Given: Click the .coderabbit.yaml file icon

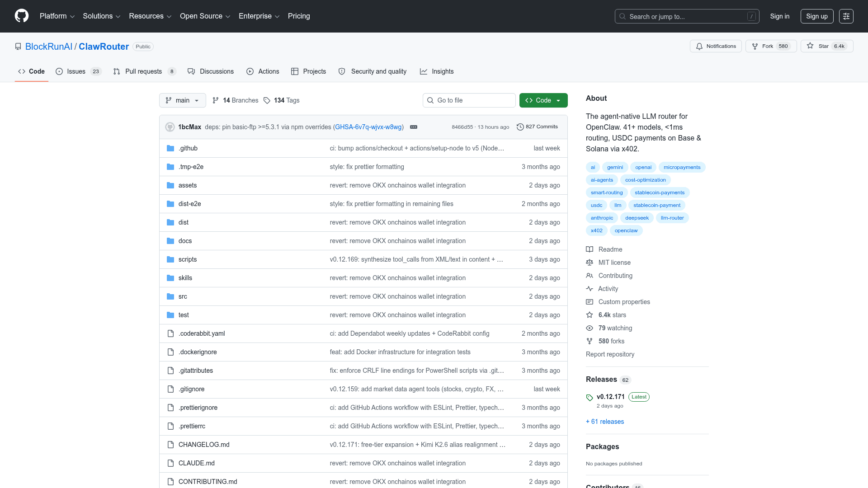Looking at the screenshot, I should [170, 333].
